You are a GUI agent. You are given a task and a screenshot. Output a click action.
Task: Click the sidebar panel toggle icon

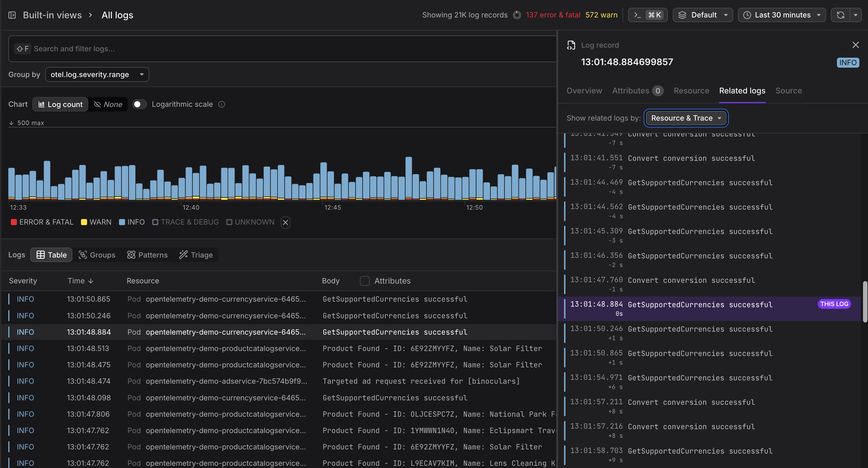[12, 15]
